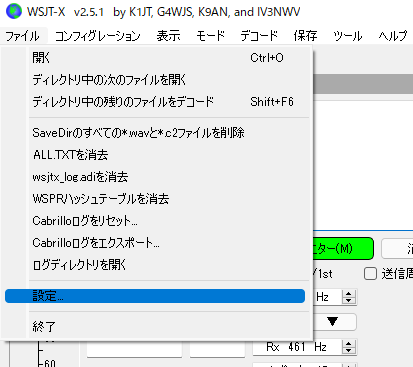Open the ファイル menu
413x367 pixels.
(23, 35)
